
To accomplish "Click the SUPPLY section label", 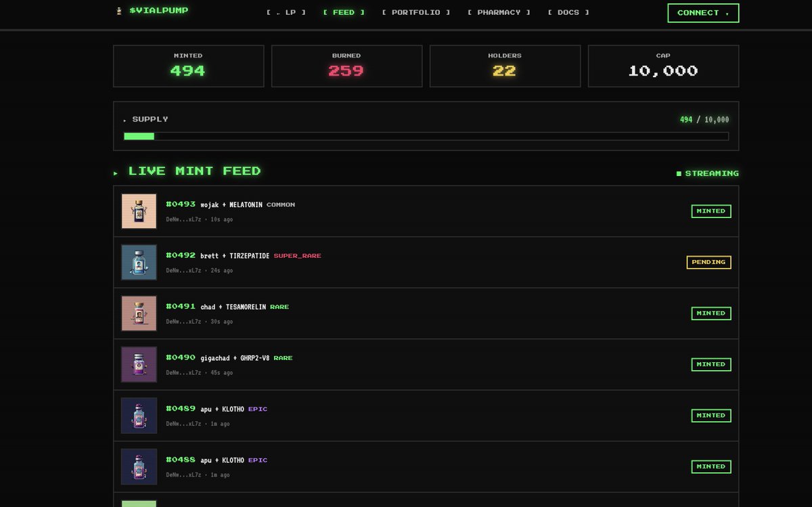I will click(x=150, y=119).
